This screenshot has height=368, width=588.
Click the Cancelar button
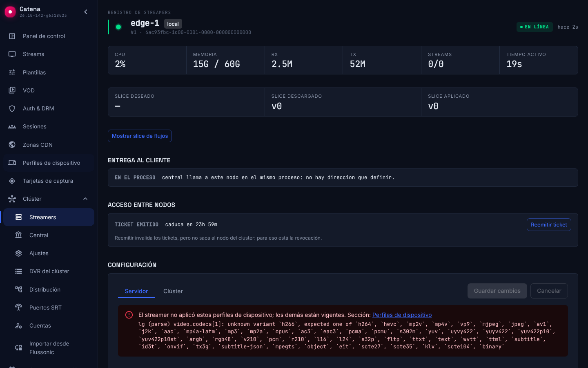click(549, 291)
